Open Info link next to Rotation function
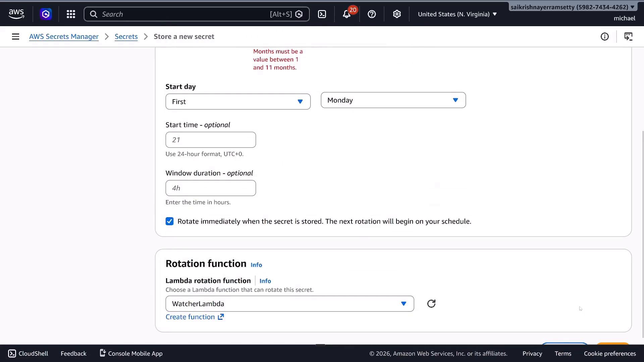This screenshot has width=644, height=362. coord(256,265)
